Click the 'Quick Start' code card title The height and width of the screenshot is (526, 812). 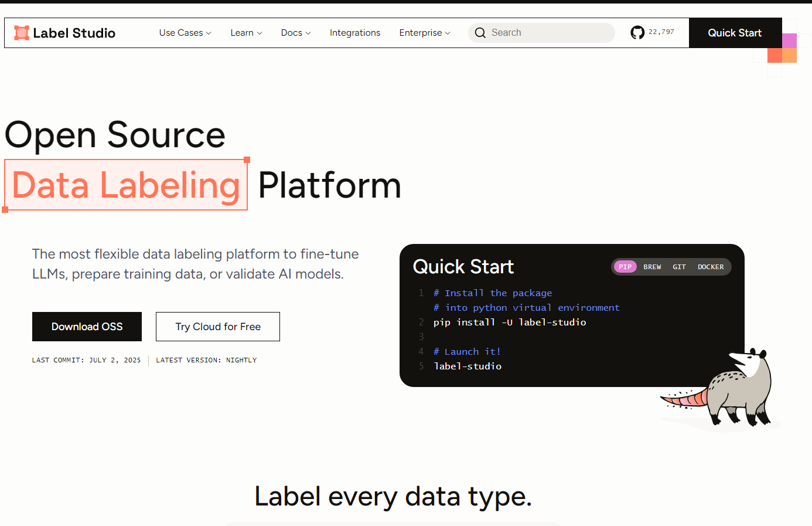pos(463,267)
